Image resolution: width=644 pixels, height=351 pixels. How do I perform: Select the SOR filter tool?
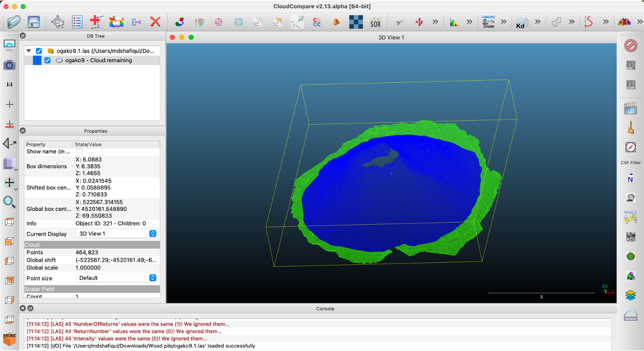[375, 22]
